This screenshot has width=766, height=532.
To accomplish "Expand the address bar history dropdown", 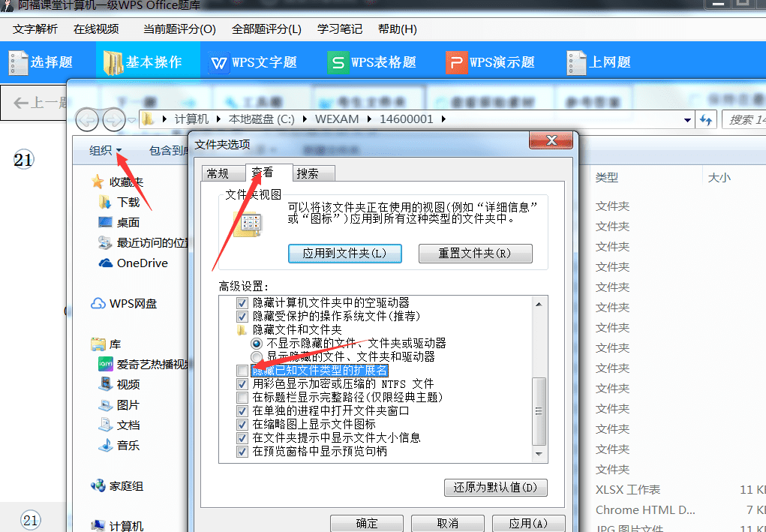I will [689, 119].
